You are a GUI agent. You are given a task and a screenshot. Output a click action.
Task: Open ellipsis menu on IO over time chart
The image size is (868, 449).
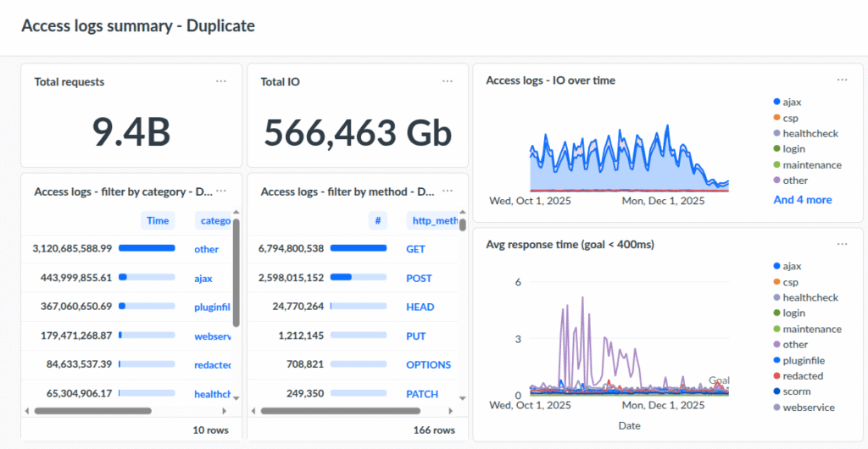tap(842, 80)
